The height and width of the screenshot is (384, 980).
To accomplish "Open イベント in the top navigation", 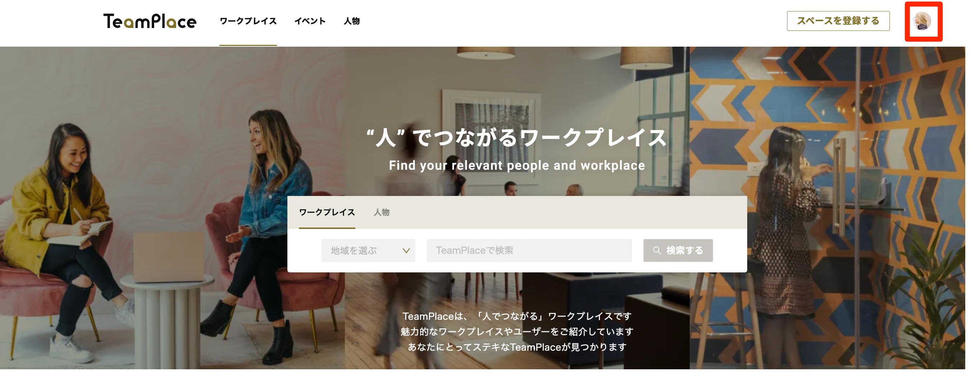I will click(x=310, y=21).
